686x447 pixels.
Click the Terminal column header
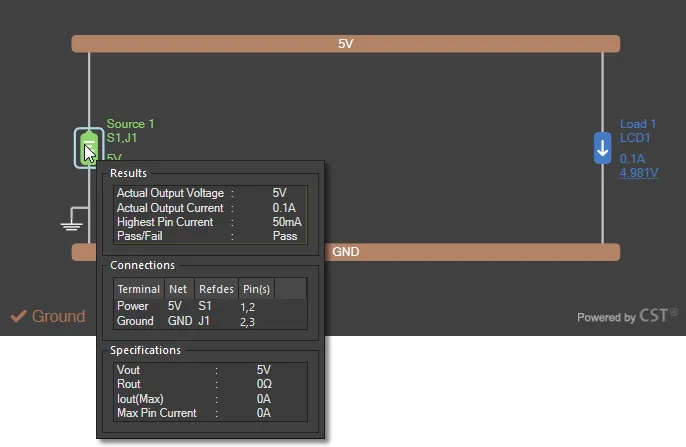139,289
